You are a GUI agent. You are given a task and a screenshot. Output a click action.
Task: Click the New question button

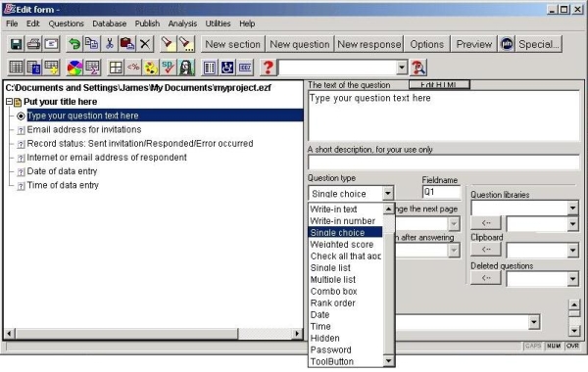300,44
